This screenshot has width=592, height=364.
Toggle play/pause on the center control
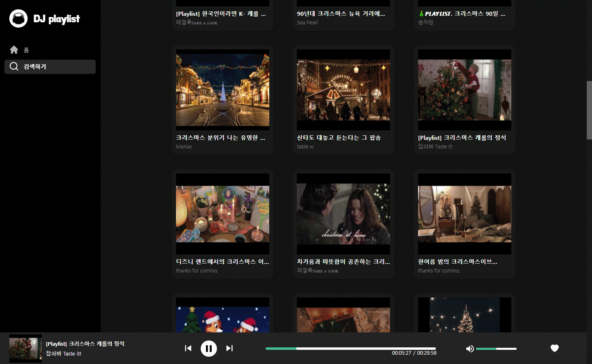[x=209, y=348]
